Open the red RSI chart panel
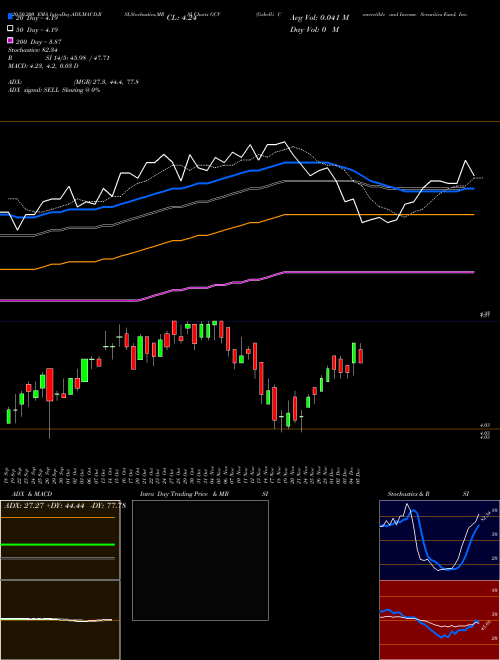500x660 pixels. pyautogui.click(x=439, y=620)
